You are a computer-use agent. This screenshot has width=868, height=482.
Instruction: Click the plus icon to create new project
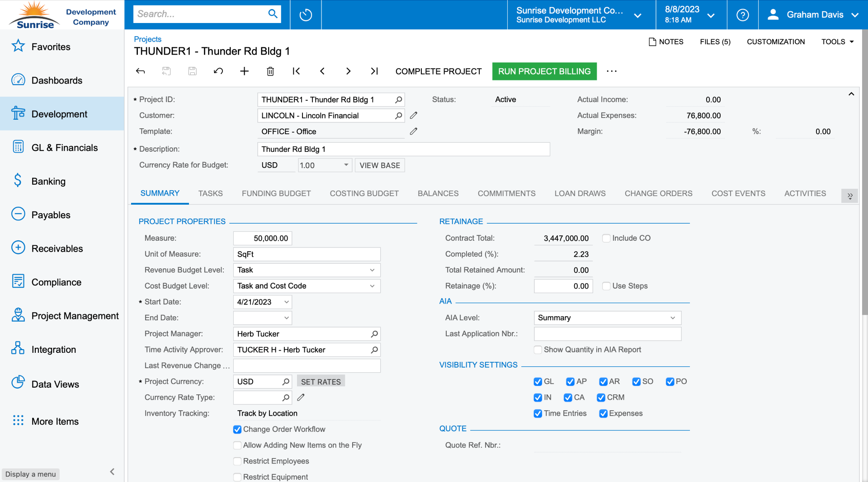point(244,71)
